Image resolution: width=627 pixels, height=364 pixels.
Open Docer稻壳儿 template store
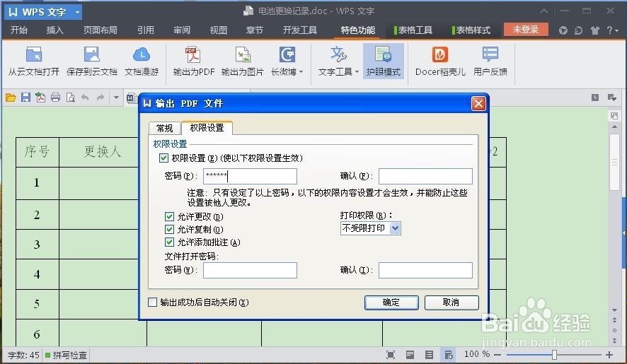coord(440,61)
